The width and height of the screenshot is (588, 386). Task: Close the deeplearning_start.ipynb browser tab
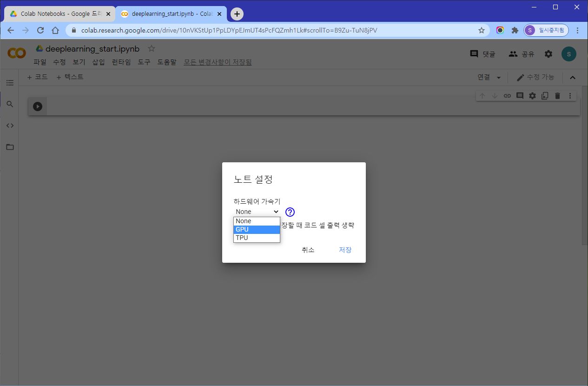tap(219, 14)
